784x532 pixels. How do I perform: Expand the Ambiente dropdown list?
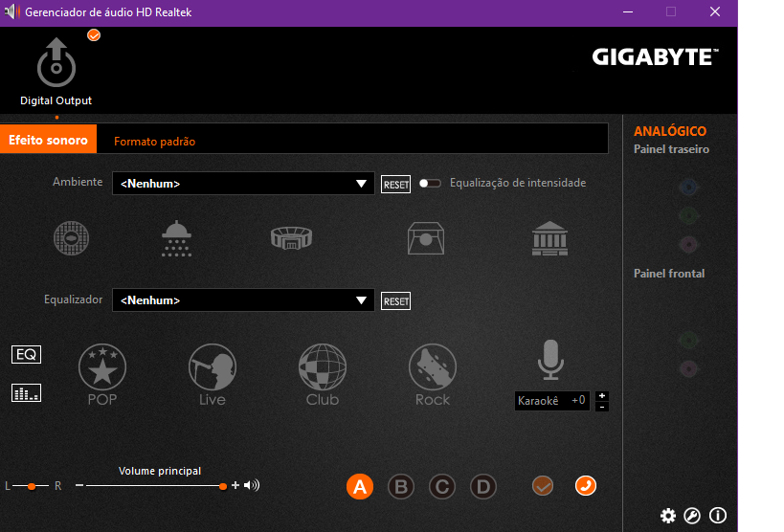pos(243,184)
